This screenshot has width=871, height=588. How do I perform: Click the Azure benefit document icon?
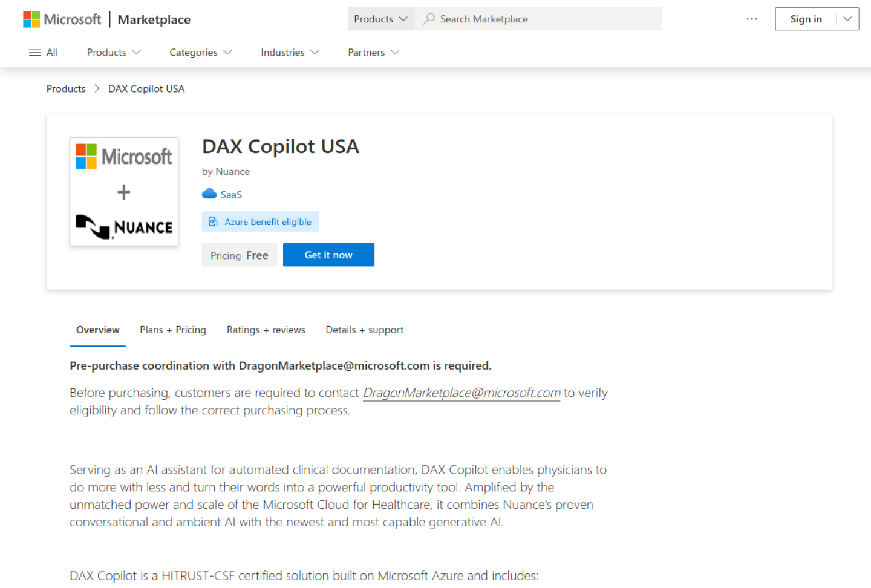click(213, 221)
